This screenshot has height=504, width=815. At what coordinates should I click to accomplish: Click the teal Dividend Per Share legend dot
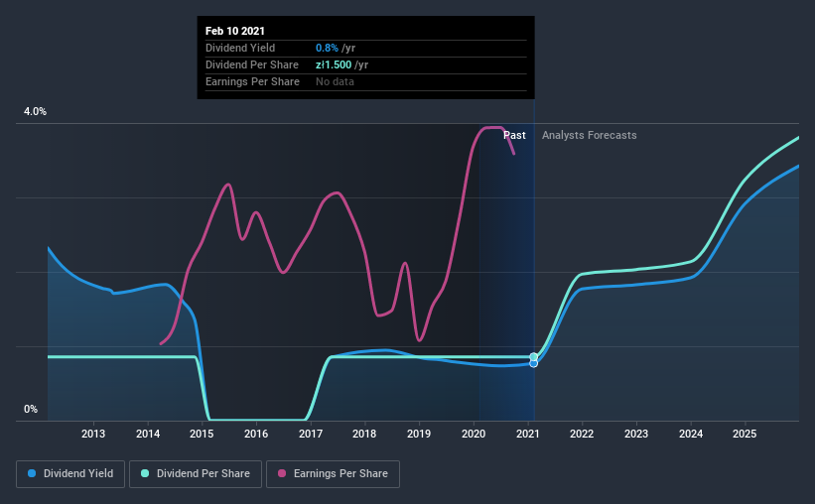click(145, 473)
